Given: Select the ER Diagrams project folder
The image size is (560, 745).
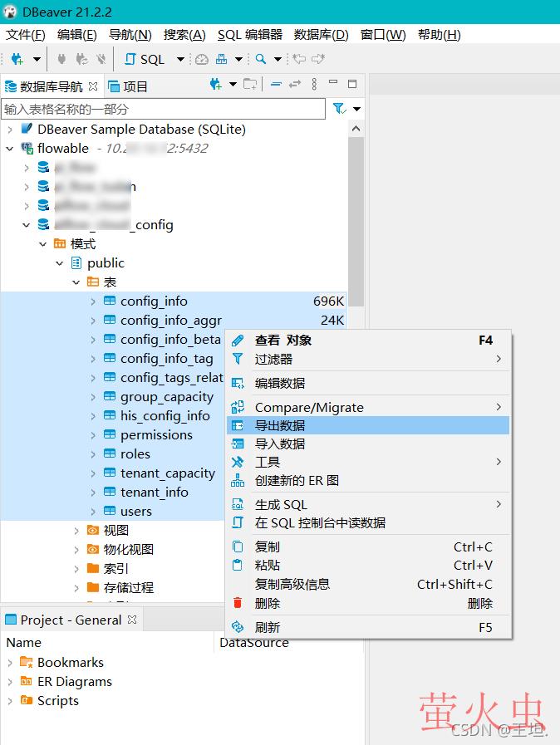Looking at the screenshot, I should coord(75,681).
